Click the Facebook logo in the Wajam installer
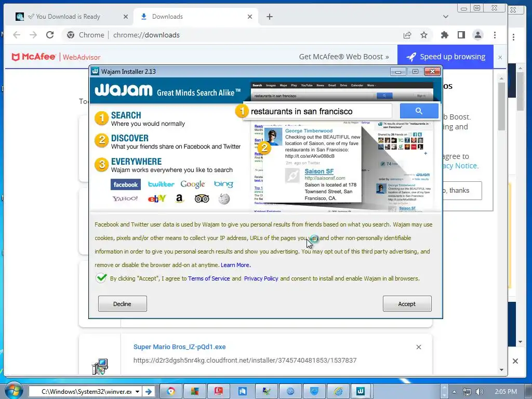The image size is (532, 399). 126,184
